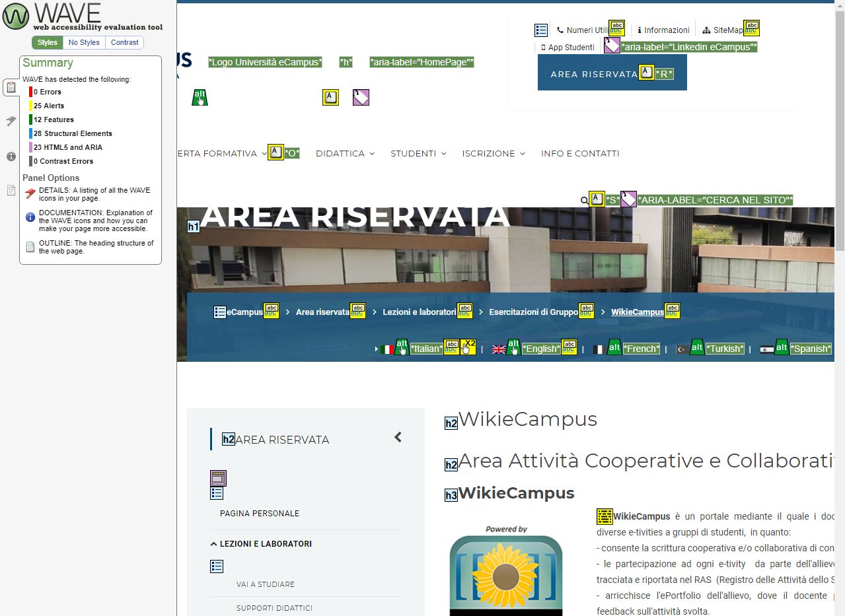Image resolution: width=845 pixels, height=616 pixels.
Task: Expand the Offerta Formativa menu
Action: tap(222, 153)
